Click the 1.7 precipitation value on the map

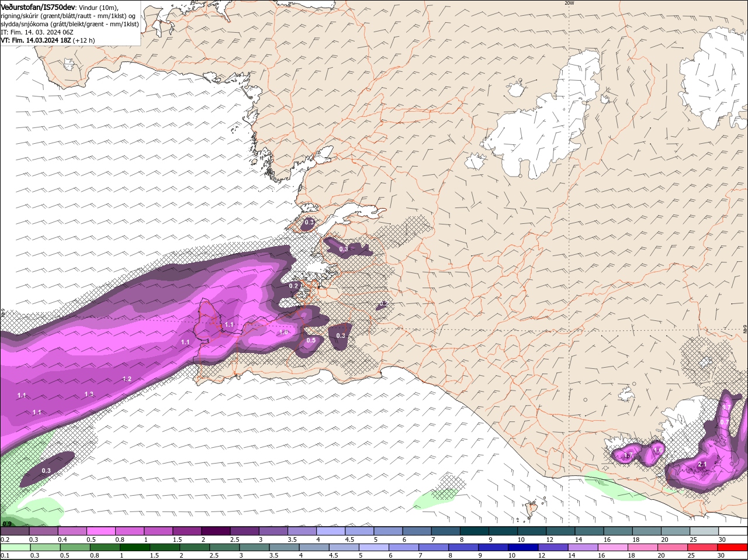click(x=629, y=455)
